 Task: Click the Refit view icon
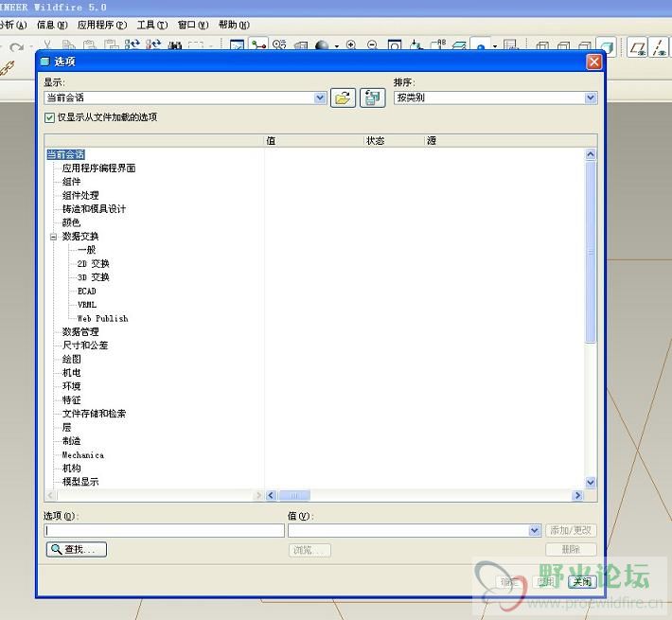point(395,45)
